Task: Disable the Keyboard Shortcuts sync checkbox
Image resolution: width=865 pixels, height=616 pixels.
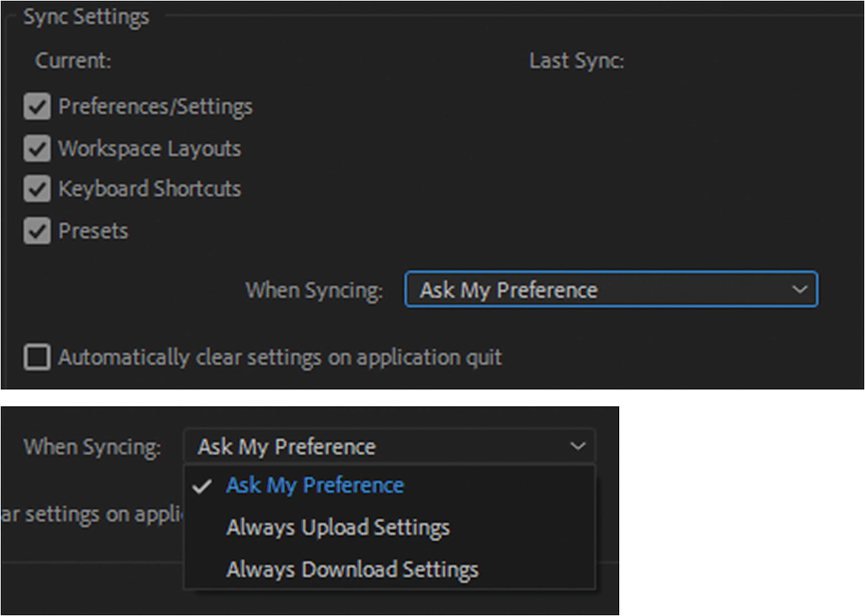Action: point(37,189)
